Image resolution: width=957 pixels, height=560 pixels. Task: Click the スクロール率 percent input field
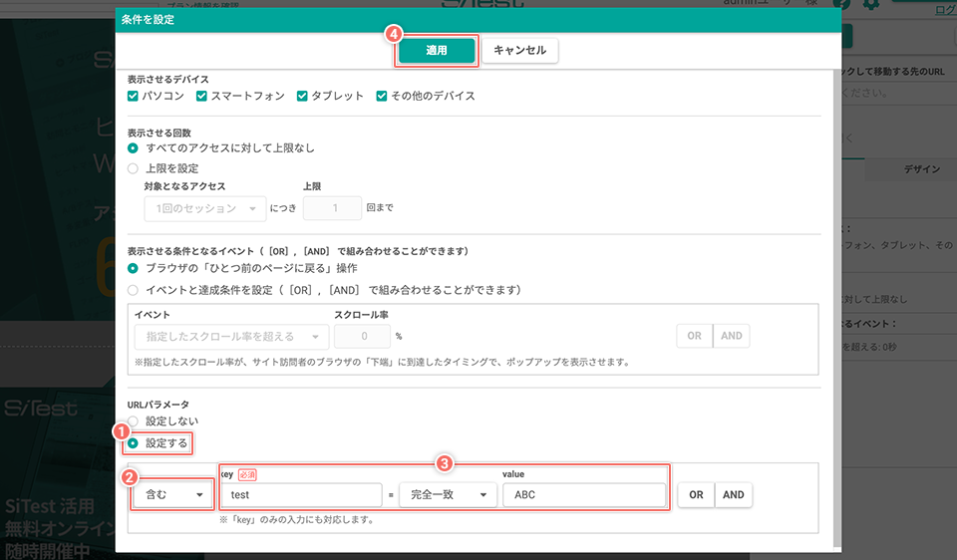363,336
